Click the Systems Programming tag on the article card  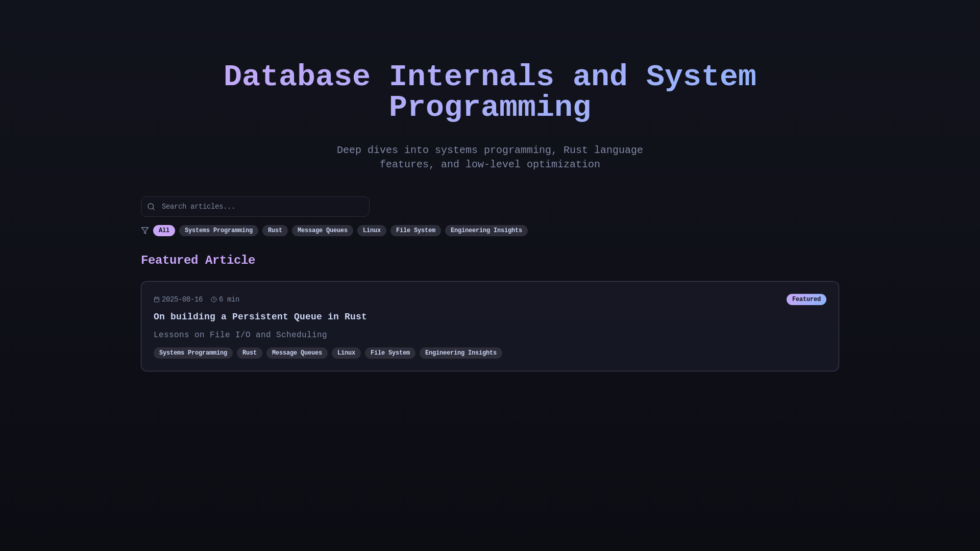(x=193, y=353)
